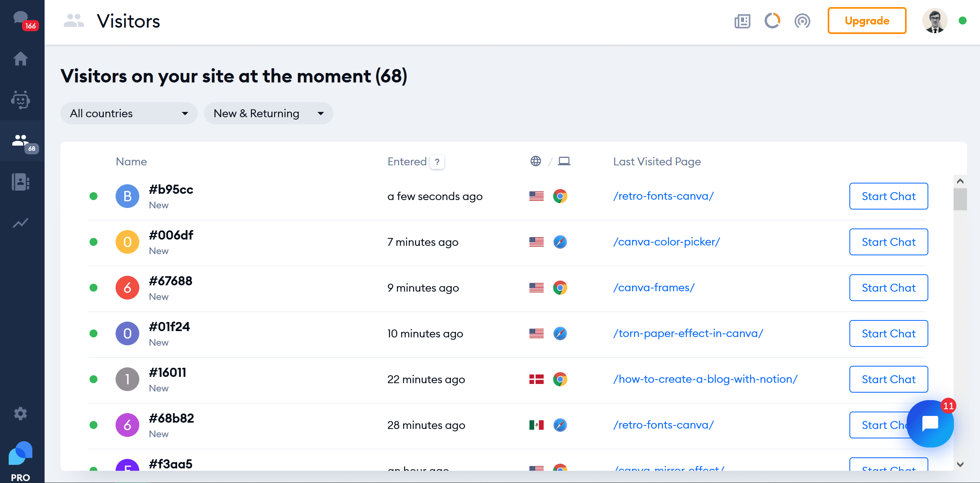Click the news feed icon in header
The width and height of the screenshot is (980, 483).
click(x=742, y=21)
